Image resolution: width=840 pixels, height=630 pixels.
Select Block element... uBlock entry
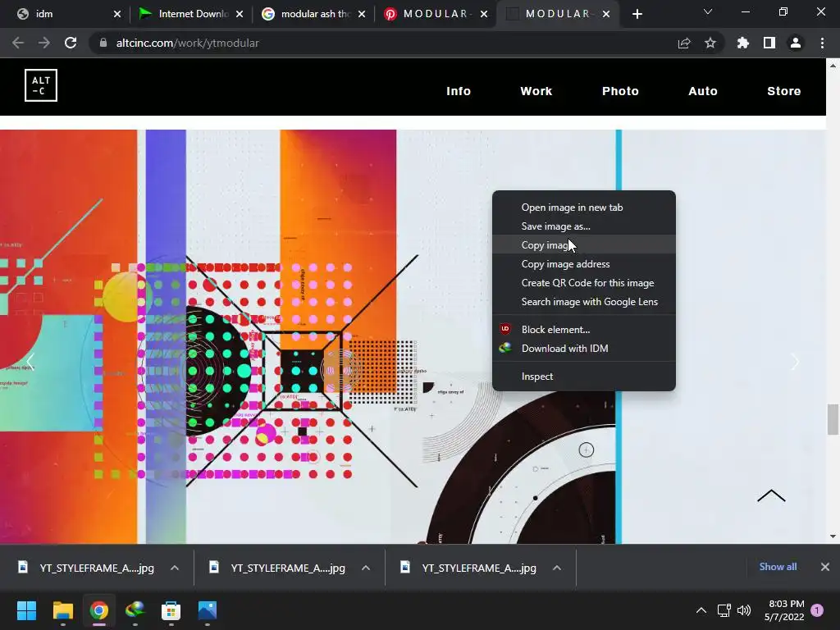tap(584, 330)
